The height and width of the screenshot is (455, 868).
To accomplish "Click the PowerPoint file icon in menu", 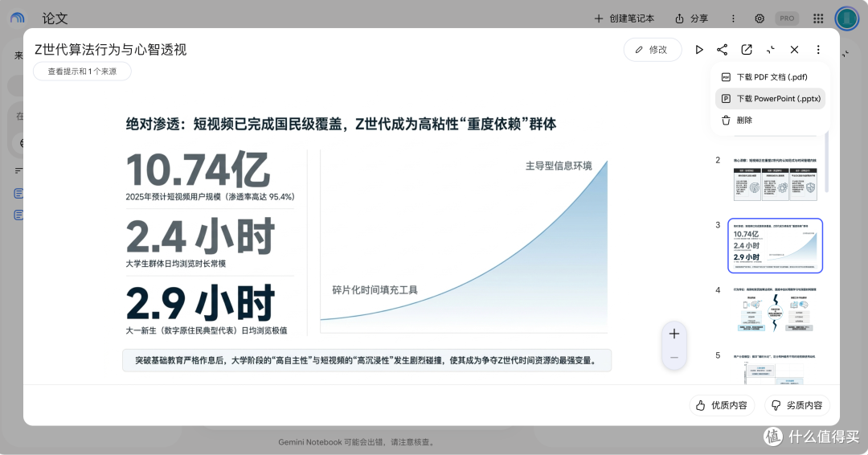I will 726,99.
